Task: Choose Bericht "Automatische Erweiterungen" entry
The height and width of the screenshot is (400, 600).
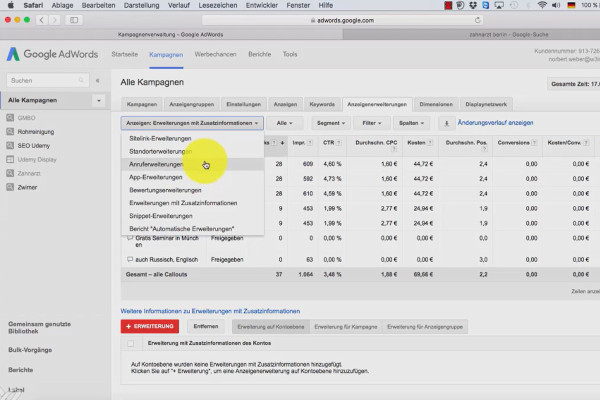Action: click(192, 229)
